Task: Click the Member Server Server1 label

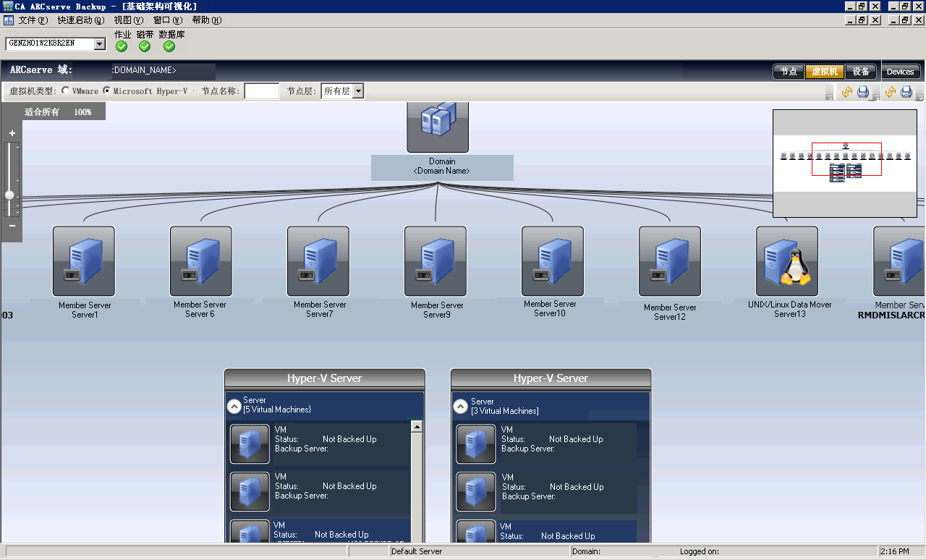Action: point(85,310)
